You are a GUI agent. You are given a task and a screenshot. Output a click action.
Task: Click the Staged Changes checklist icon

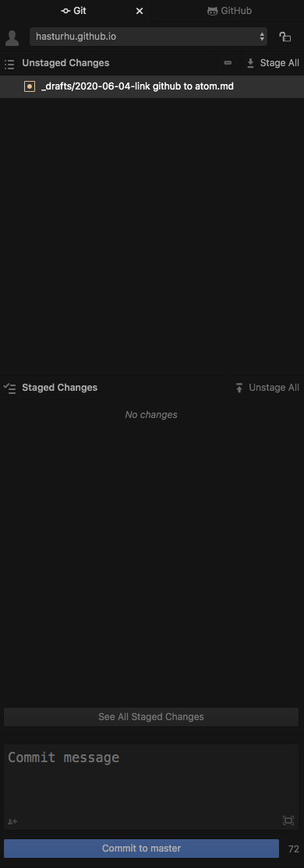tap(9, 388)
